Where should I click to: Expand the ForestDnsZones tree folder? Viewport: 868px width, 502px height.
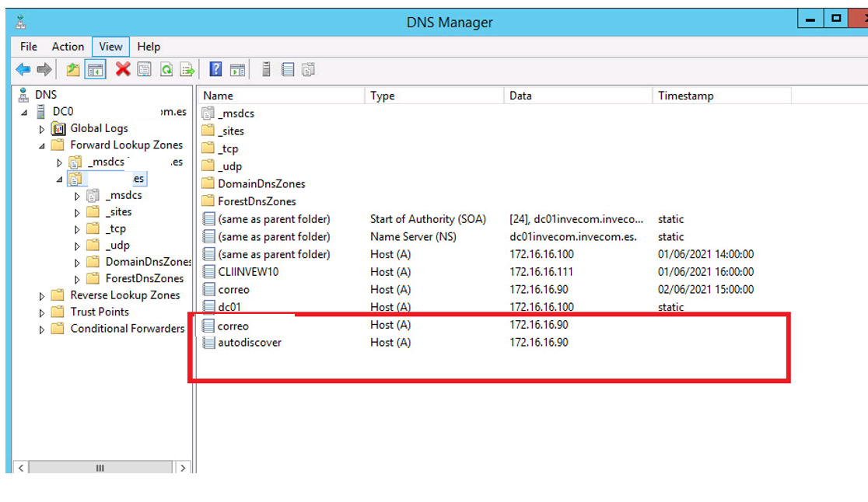click(77, 279)
